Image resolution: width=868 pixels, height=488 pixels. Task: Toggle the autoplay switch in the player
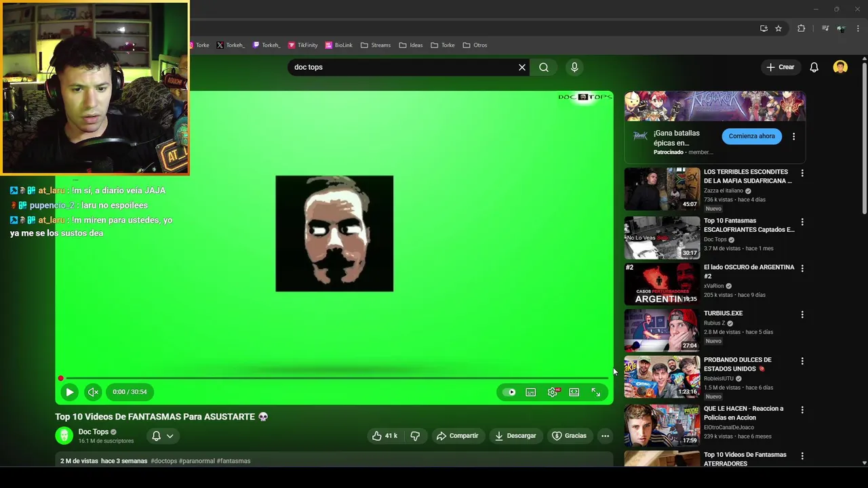click(509, 392)
